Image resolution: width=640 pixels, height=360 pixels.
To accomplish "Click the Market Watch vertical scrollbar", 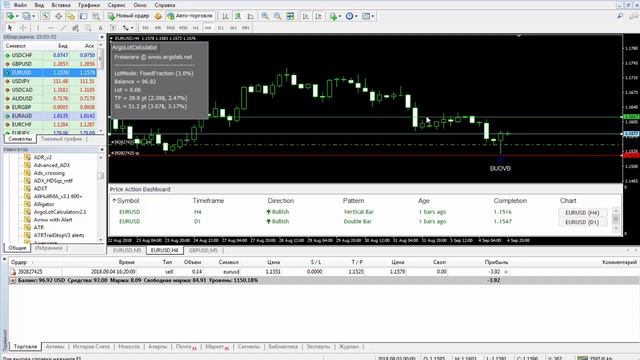I will click(x=101, y=88).
